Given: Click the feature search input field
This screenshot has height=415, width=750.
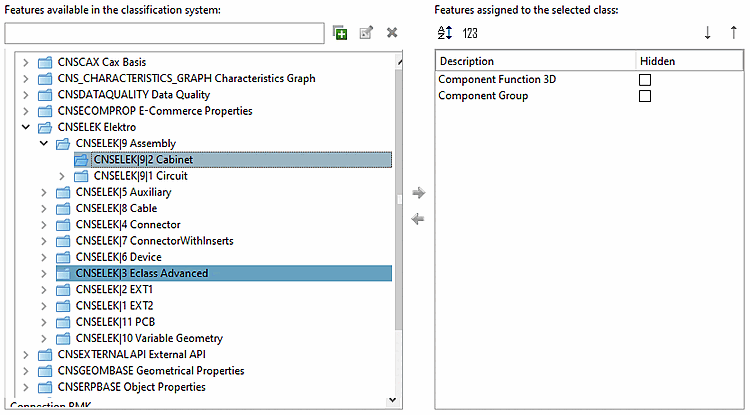Looking at the screenshot, I should [164, 34].
